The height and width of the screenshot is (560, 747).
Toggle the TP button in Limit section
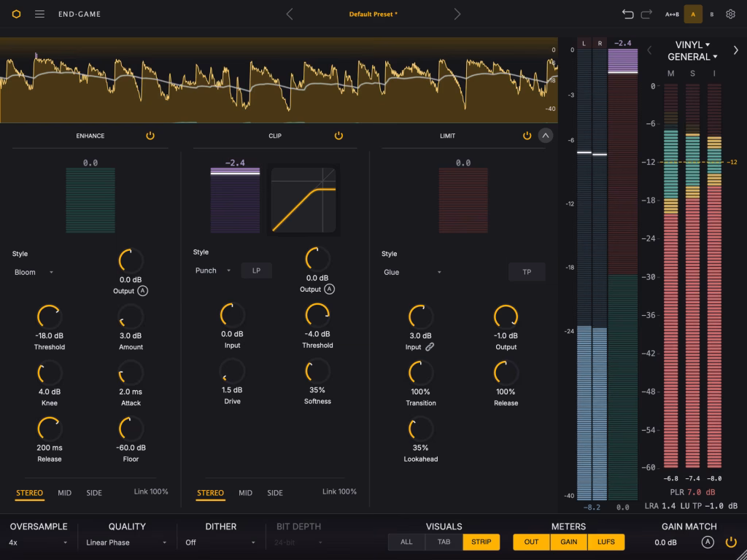527,272
